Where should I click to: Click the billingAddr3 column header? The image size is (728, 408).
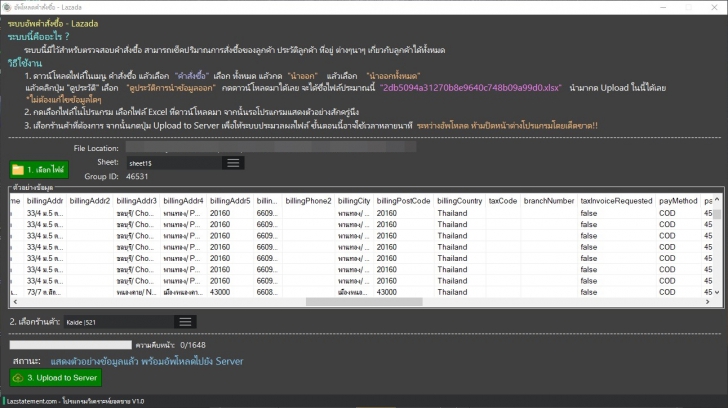pos(136,201)
